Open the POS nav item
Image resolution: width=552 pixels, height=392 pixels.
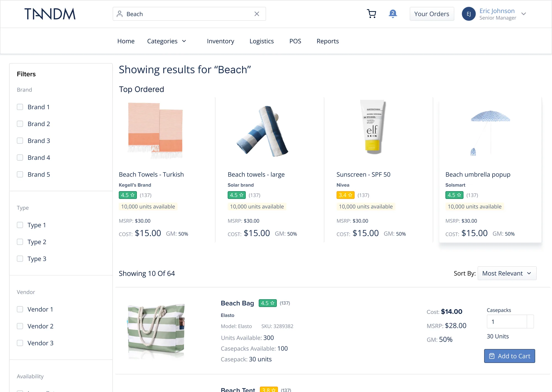point(295,41)
